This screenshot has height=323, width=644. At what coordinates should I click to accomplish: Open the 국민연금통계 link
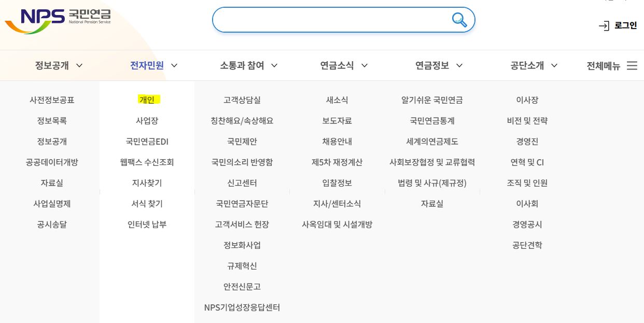click(432, 121)
